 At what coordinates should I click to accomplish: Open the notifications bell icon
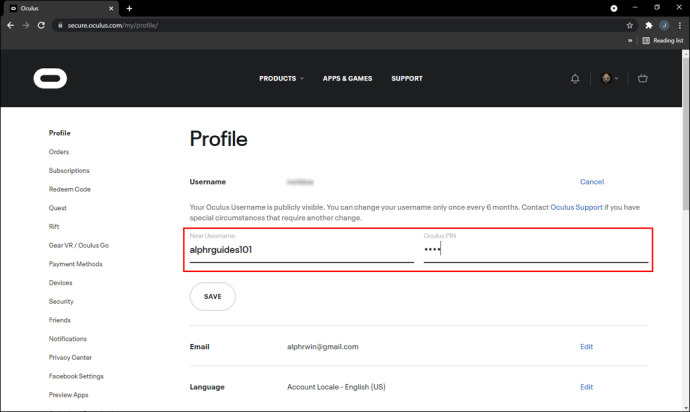pyautogui.click(x=575, y=78)
